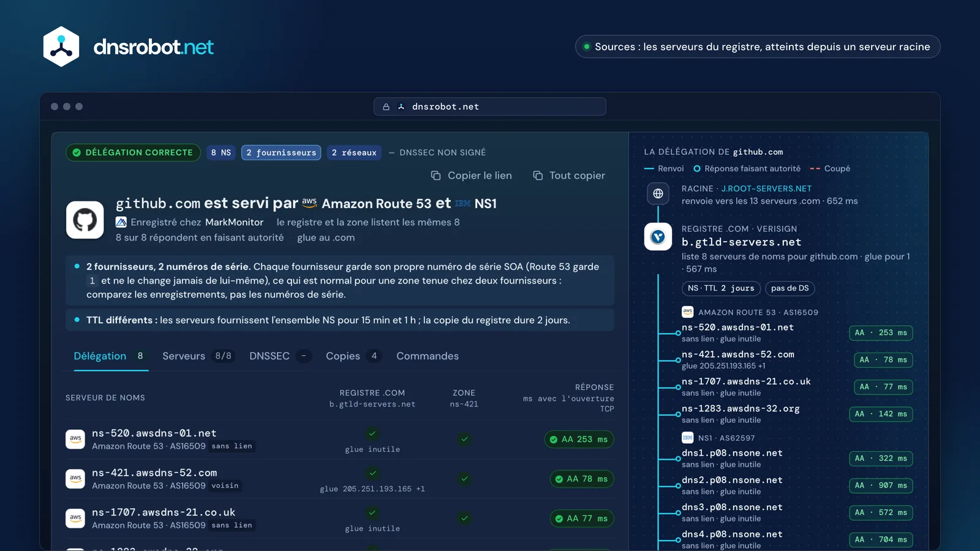Click the NS · TTL 2 jours pill
This screenshot has height=551, width=980.
721,288
